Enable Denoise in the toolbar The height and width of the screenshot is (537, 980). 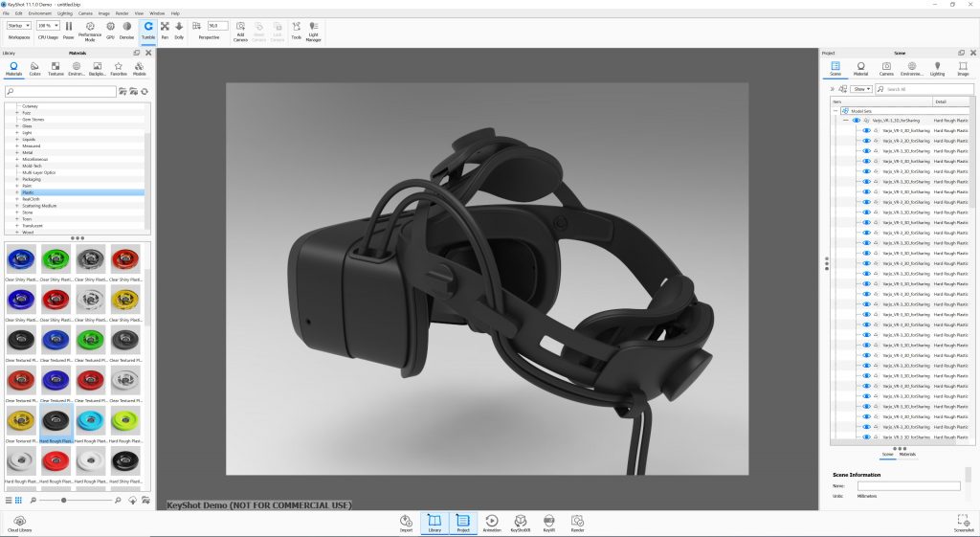(126, 29)
